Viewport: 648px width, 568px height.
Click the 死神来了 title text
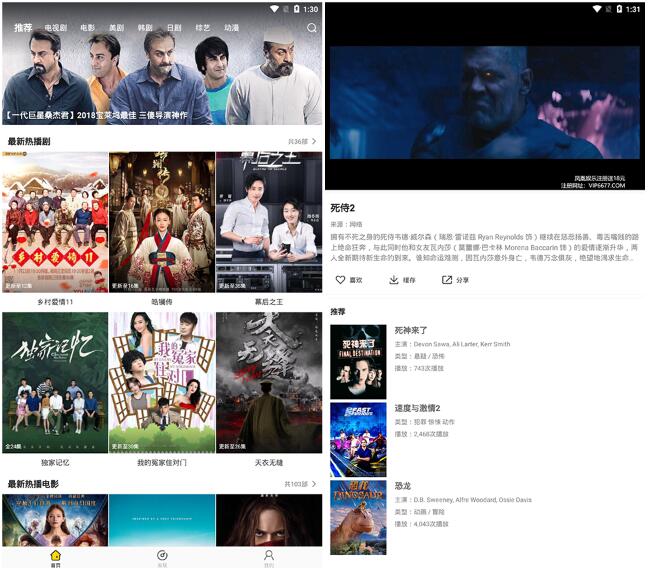click(411, 330)
